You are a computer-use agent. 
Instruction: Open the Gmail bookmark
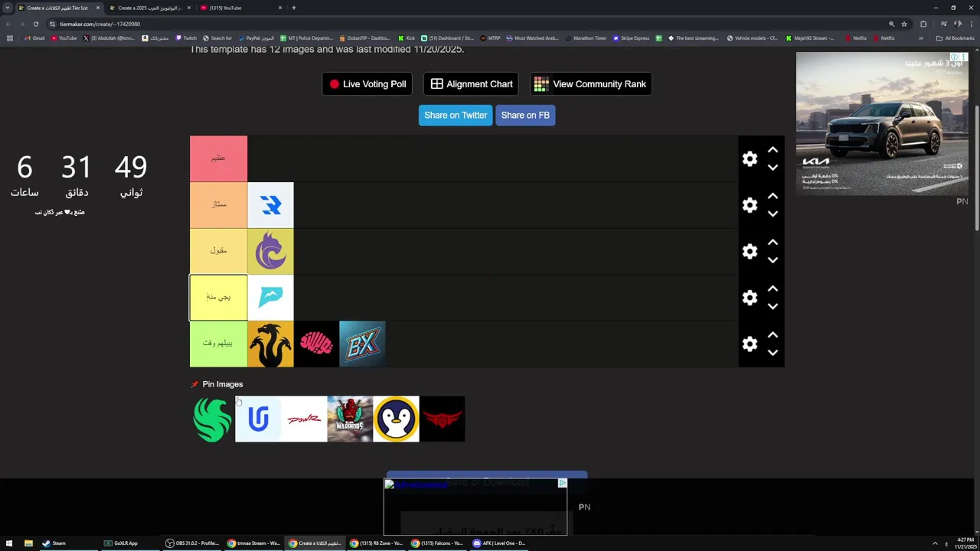(x=34, y=38)
